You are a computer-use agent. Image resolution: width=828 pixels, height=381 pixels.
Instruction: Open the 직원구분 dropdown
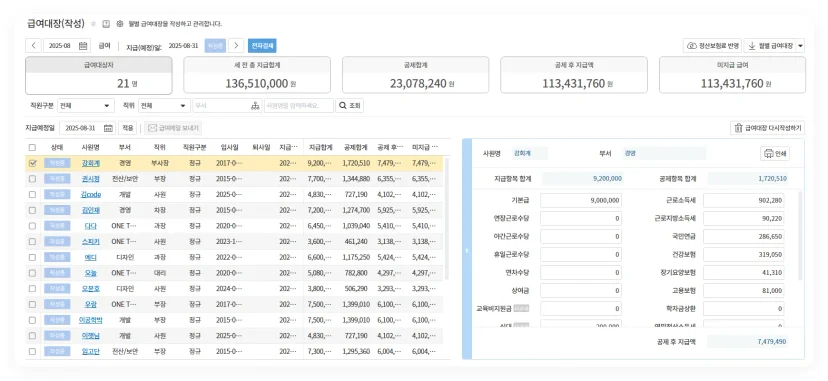point(86,106)
